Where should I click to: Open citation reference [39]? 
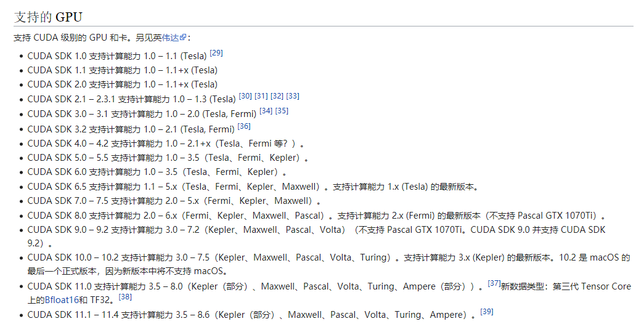[487, 312]
